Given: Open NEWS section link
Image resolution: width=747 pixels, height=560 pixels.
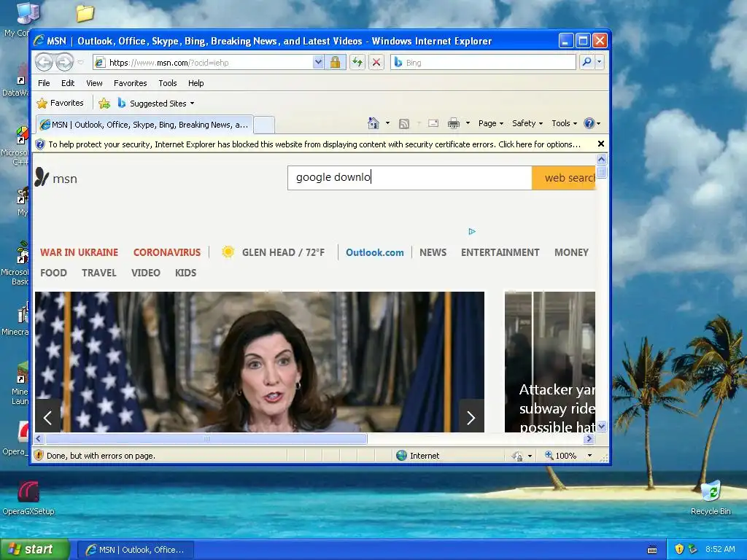Looking at the screenshot, I should (433, 252).
